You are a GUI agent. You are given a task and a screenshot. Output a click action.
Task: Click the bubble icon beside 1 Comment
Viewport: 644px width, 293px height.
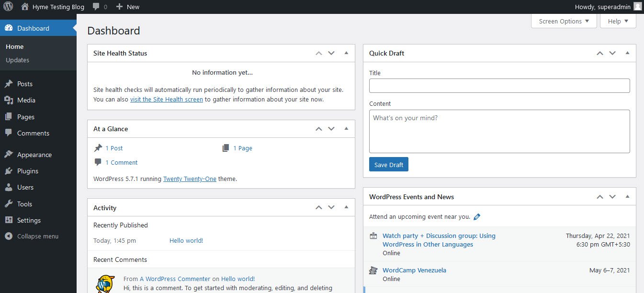click(x=98, y=162)
